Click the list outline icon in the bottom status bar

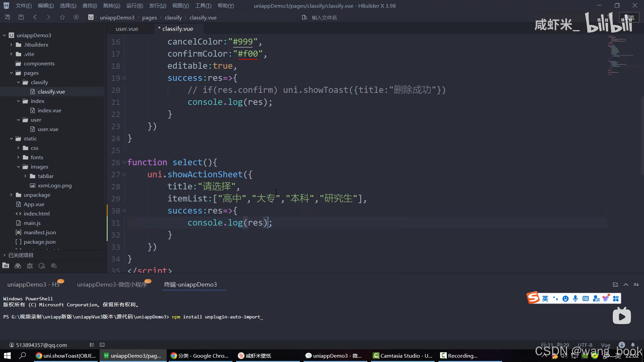[x=92, y=345]
